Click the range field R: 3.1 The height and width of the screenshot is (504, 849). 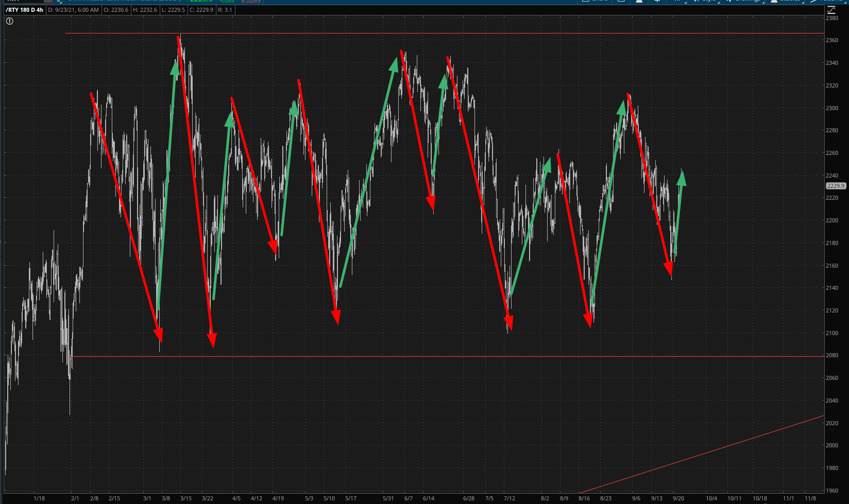point(225,10)
